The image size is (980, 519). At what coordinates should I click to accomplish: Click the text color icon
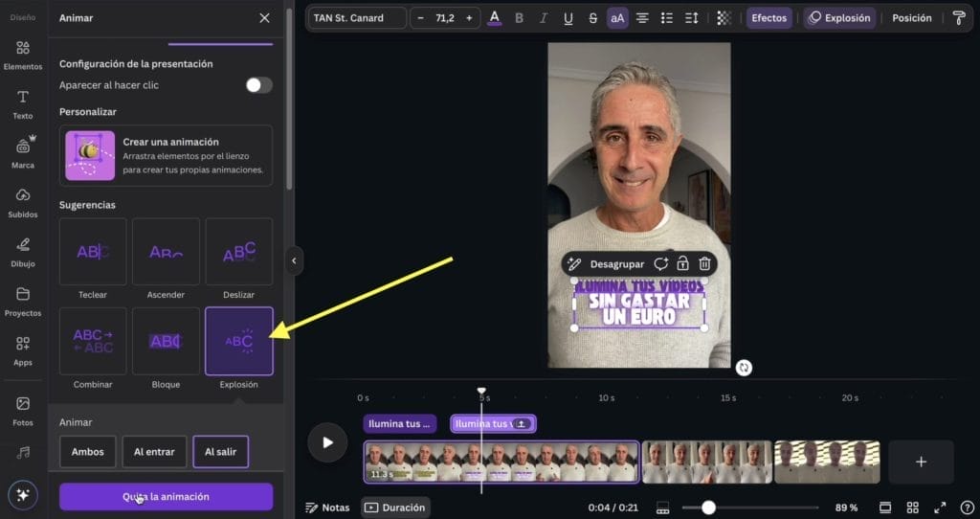pos(495,18)
